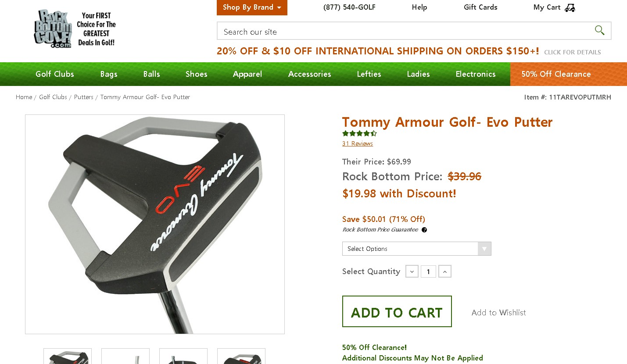Click Add to Wishlist
This screenshot has width=627, height=364.
tap(499, 313)
